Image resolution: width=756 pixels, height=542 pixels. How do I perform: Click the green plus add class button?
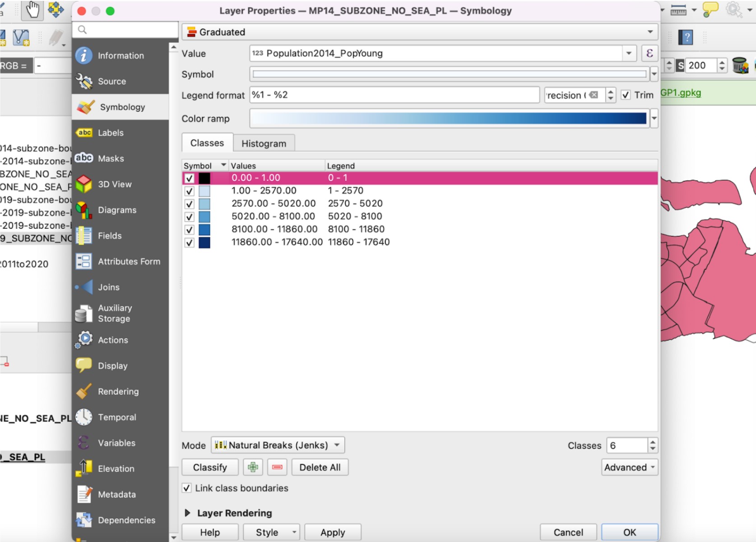[x=253, y=467]
